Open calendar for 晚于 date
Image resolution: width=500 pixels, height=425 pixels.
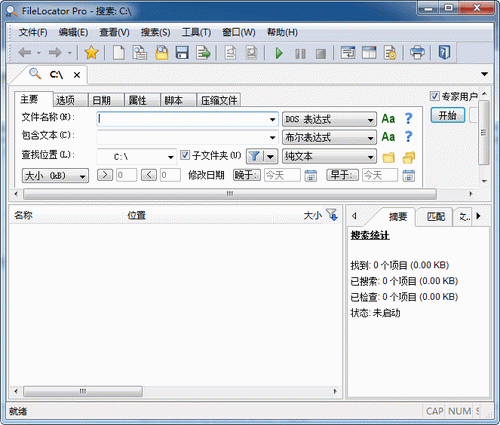[x=311, y=175]
